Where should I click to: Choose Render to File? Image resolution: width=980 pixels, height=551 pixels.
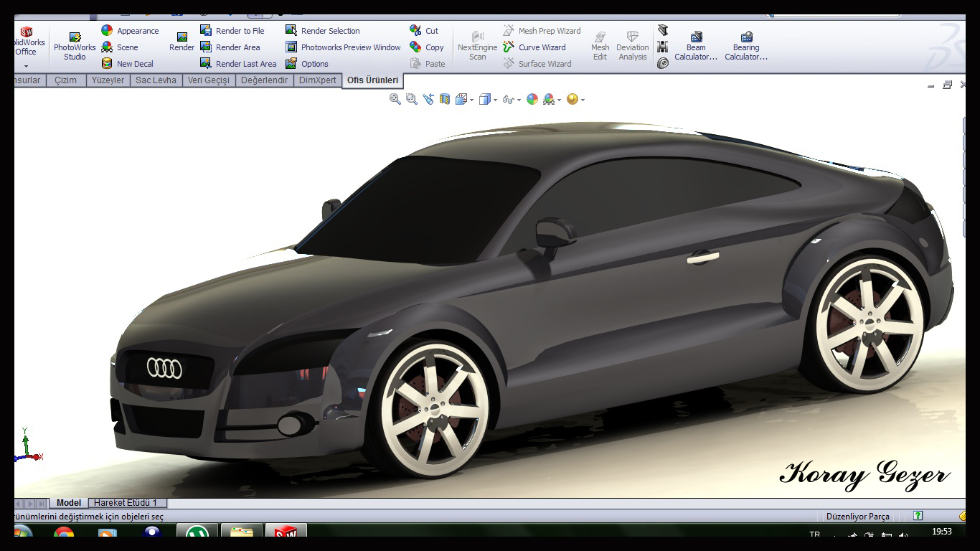[232, 31]
